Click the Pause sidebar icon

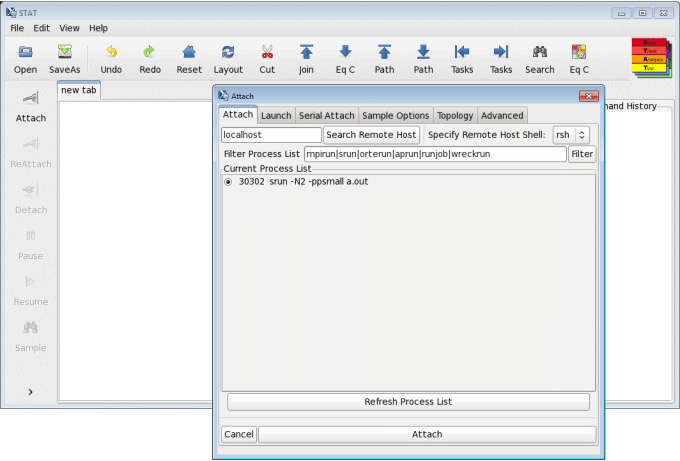point(31,236)
